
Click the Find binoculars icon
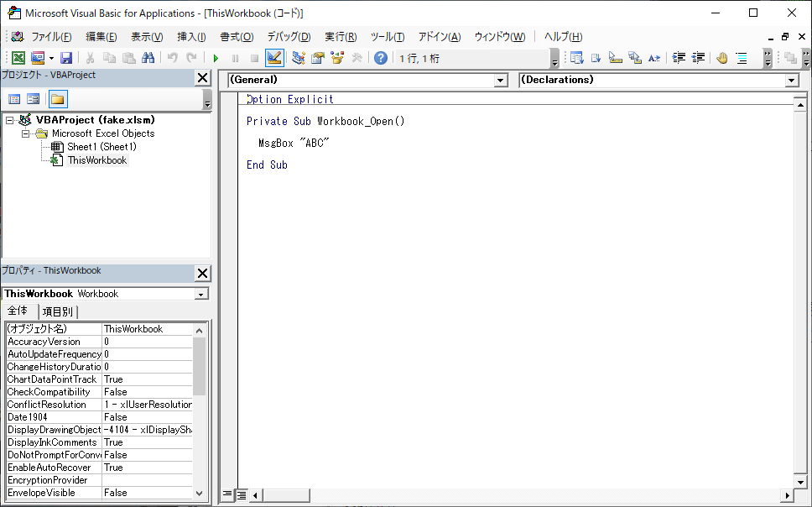[x=148, y=58]
